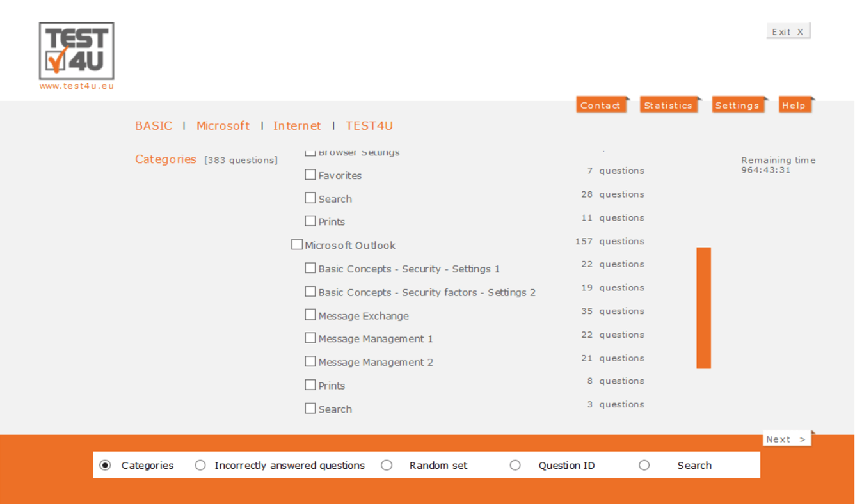Click the 964:43:31 timer value
855x504 pixels.
point(766,170)
